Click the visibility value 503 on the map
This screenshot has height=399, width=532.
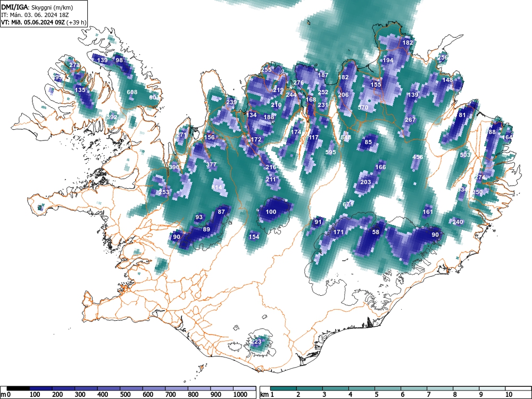click(465, 154)
